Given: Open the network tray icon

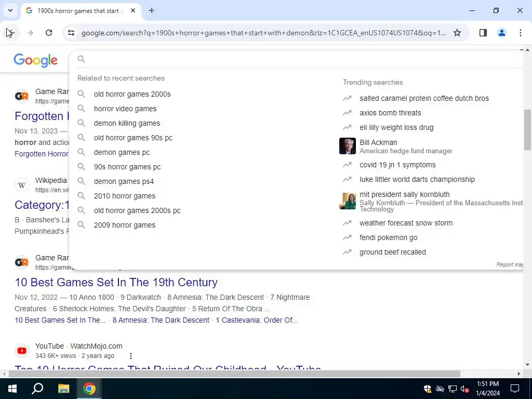Looking at the screenshot, I should coord(453,389).
